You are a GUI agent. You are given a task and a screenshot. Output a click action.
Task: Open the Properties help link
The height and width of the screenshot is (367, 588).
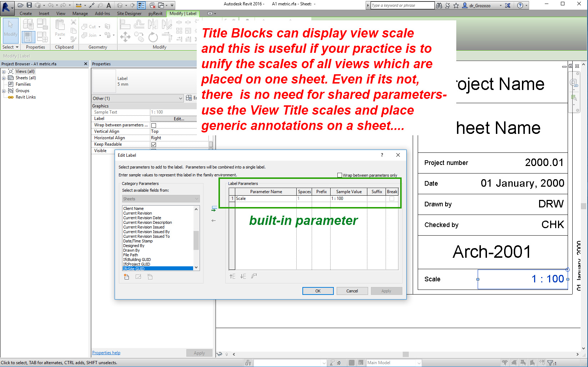coord(106,352)
